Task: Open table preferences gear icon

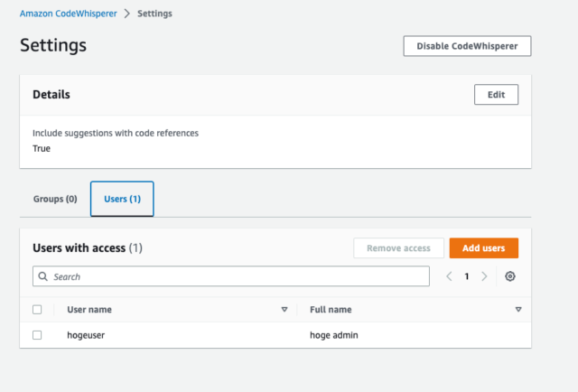Action: tap(509, 276)
